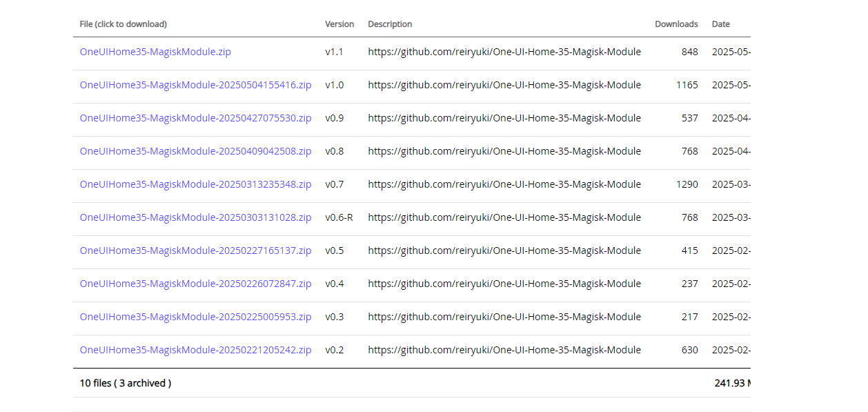Select version v0.2 cell
Image resolution: width=868 pixels, height=412 pixels.
(335, 350)
